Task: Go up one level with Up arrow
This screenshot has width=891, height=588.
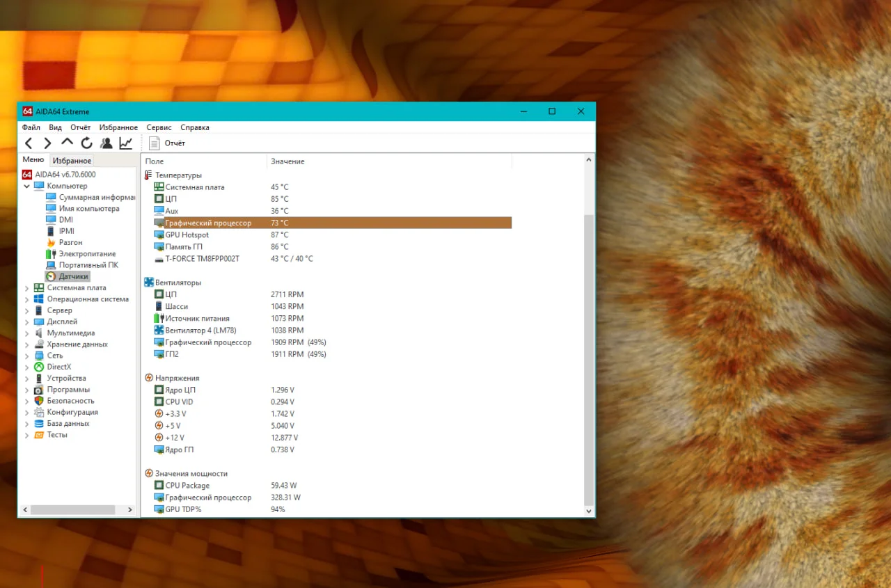Action: pos(67,142)
